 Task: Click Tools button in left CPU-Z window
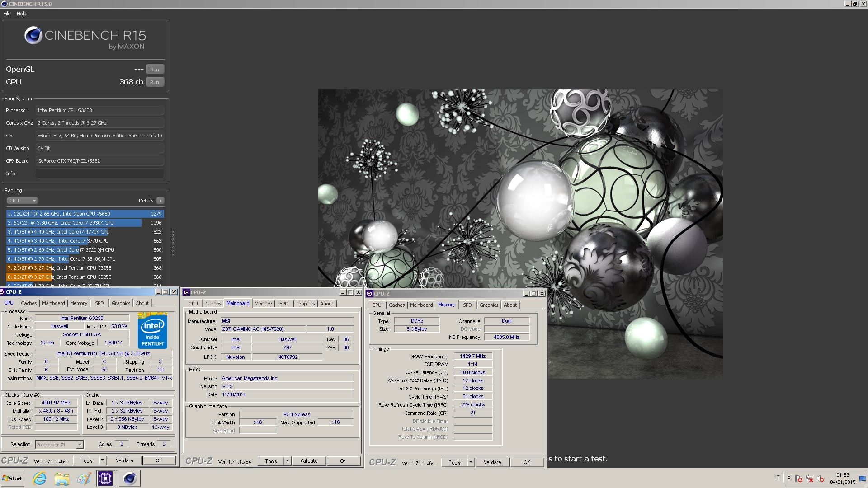pyautogui.click(x=86, y=461)
